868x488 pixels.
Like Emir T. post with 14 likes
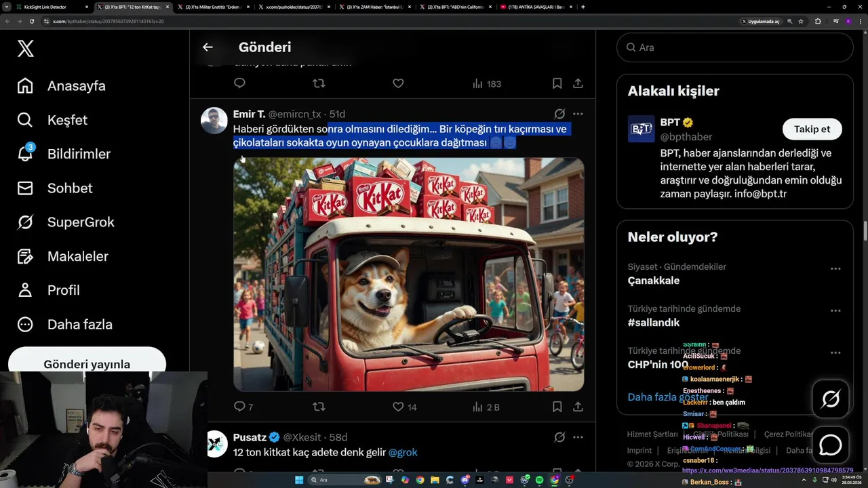[x=405, y=407]
